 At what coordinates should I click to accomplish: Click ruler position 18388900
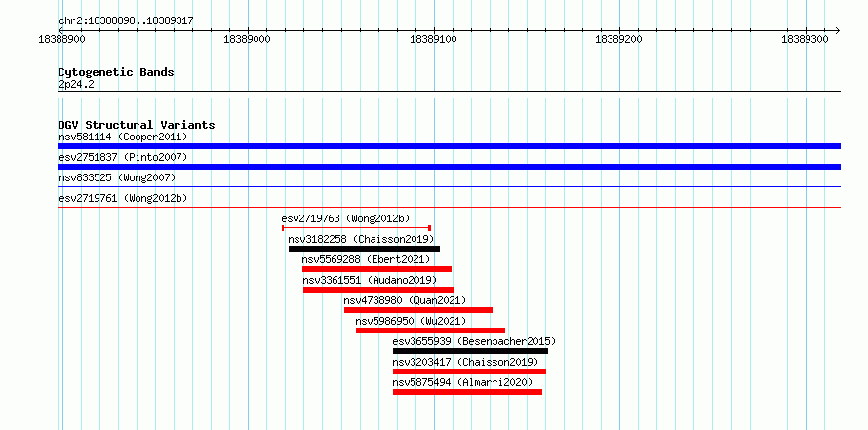point(62,40)
